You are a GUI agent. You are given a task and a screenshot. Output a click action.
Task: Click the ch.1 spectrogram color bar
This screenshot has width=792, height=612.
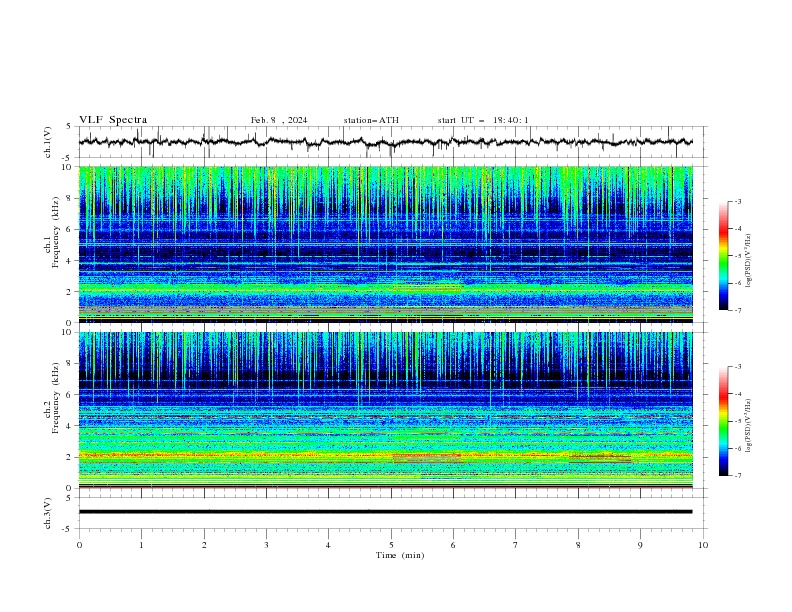[x=723, y=256]
